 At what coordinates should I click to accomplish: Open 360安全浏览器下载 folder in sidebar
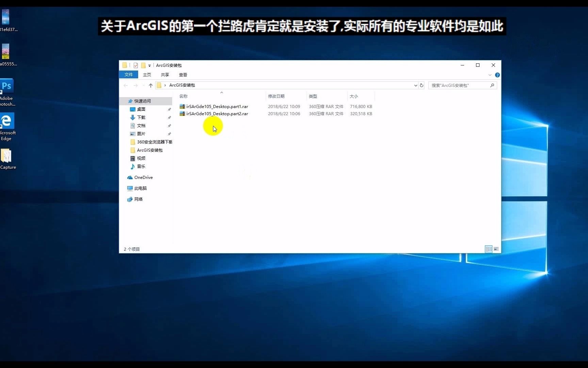[154, 142]
